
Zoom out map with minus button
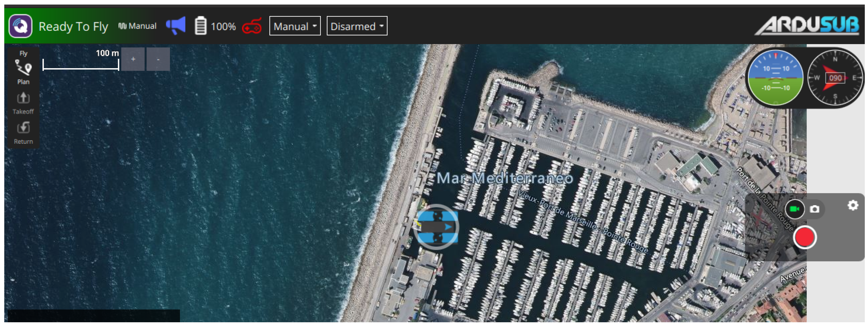(158, 59)
